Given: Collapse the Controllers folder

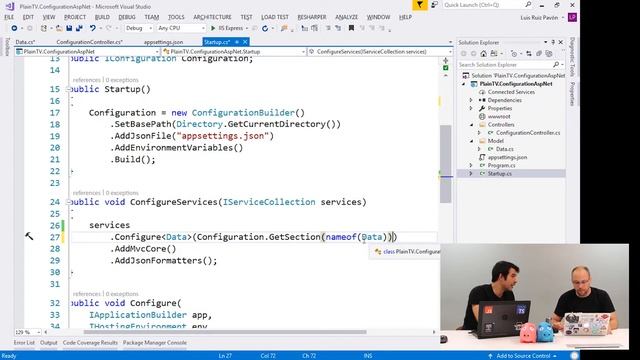Looking at the screenshot, I should click(471, 124).
